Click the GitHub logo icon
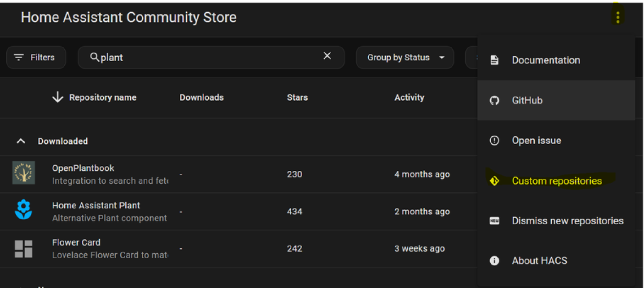The height and width of the screenshot is (288, 644). (x=494, y=101)
